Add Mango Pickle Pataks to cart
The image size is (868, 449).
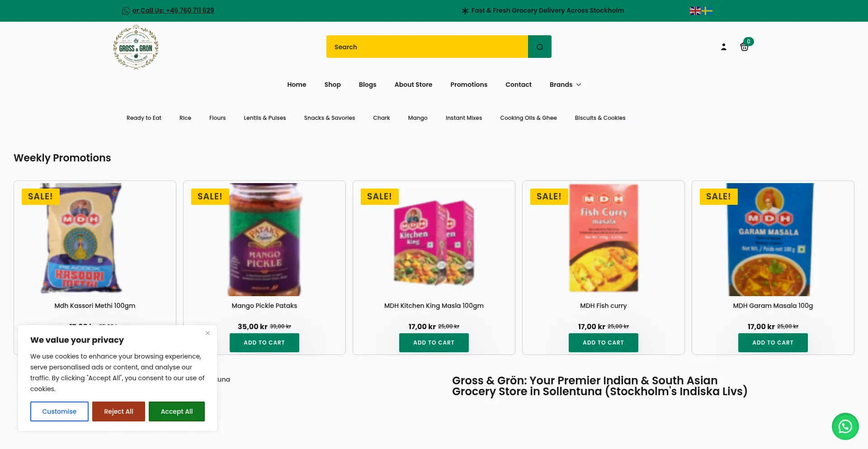point(264,343)
